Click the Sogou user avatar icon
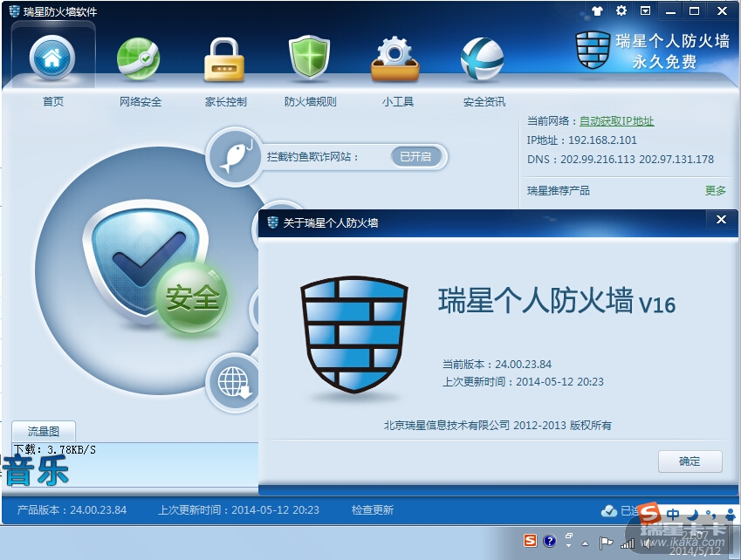 731,515
